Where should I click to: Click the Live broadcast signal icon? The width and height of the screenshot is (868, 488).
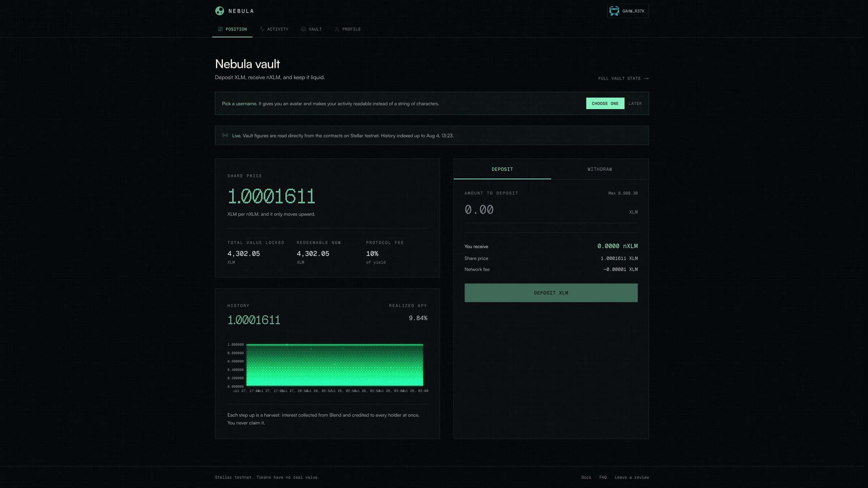click(x=225, y=135)
